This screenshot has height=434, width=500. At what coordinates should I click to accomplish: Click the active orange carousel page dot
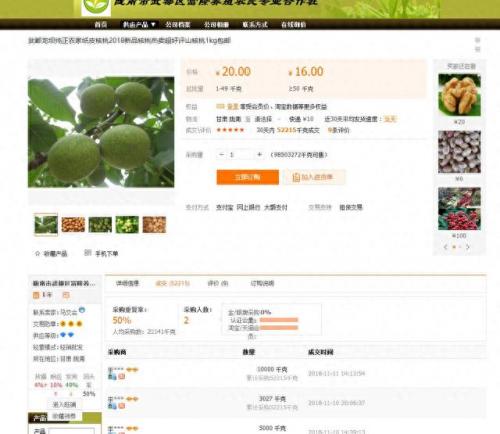(x=454, y=247)
